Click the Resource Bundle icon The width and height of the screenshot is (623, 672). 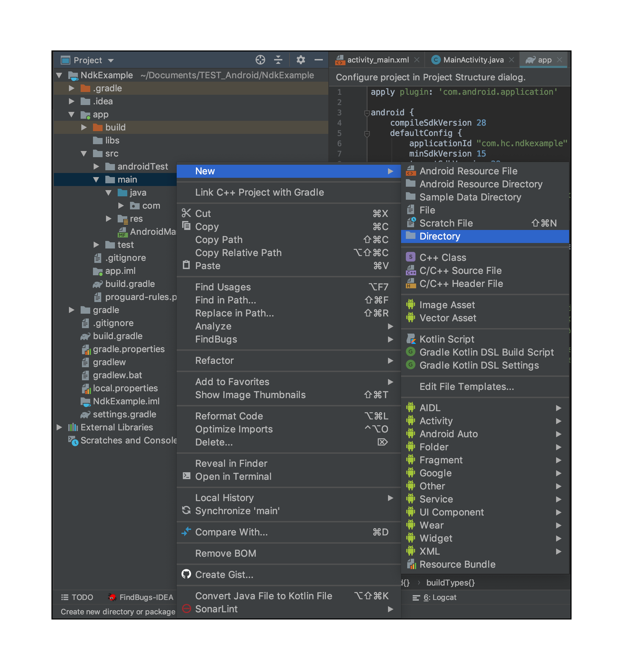pyautogui.click(x=411, y=564)
